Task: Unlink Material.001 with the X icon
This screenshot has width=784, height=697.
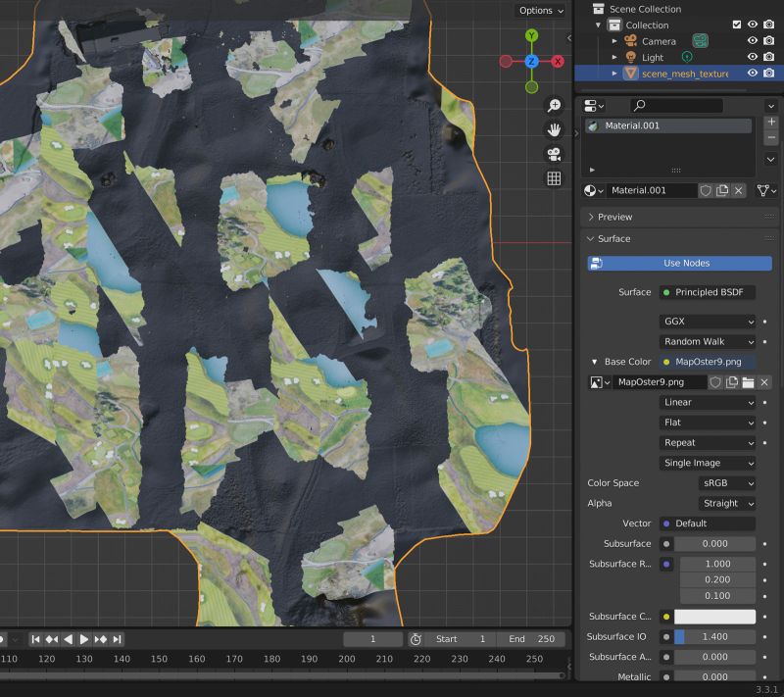Action: [738, 190]
